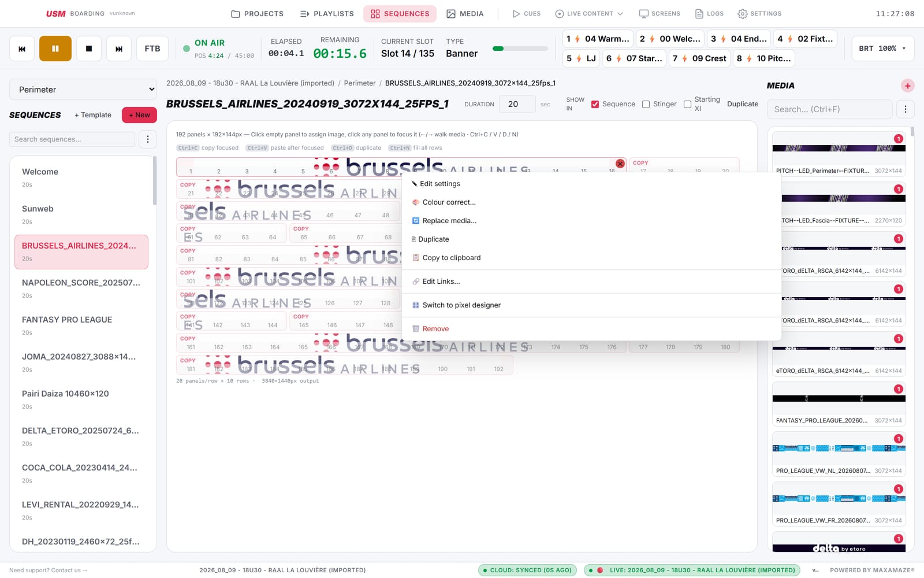
Task: Open the sequences list options kebab menu
Action: pos(148,139)
